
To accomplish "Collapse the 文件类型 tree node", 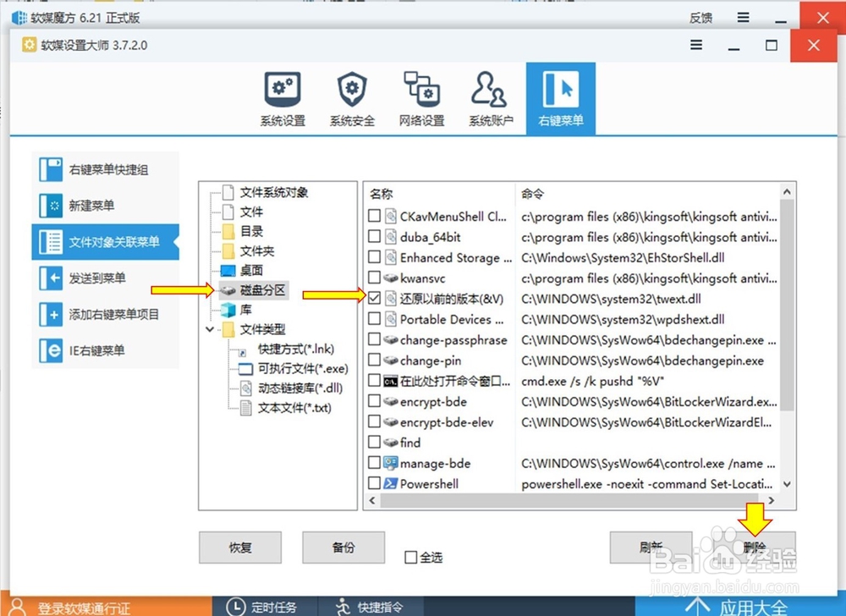I will tap(209, 329).
